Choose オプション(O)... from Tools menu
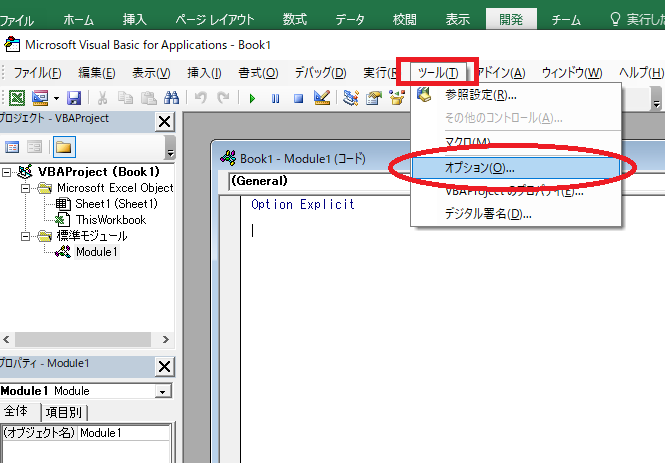 pos(516,168)
